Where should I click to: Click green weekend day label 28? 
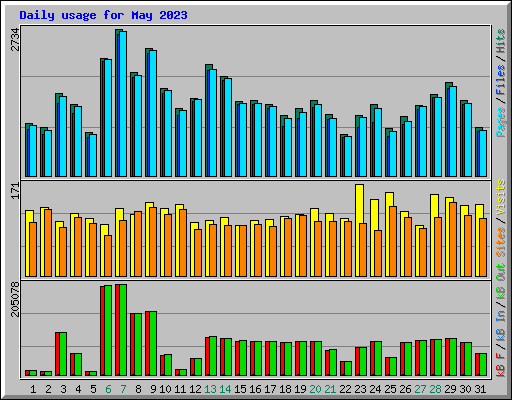pos(435,389)
